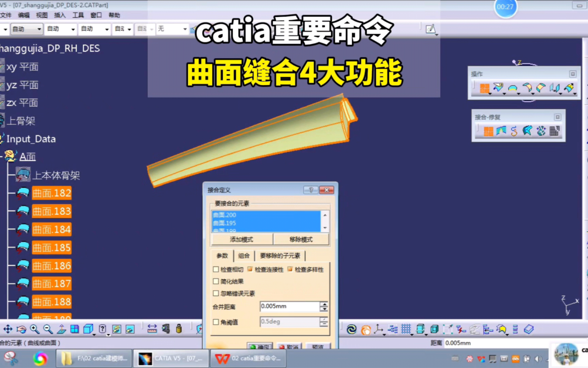Select the Rotate view tool
588x368 pixels.
point(21,329)
